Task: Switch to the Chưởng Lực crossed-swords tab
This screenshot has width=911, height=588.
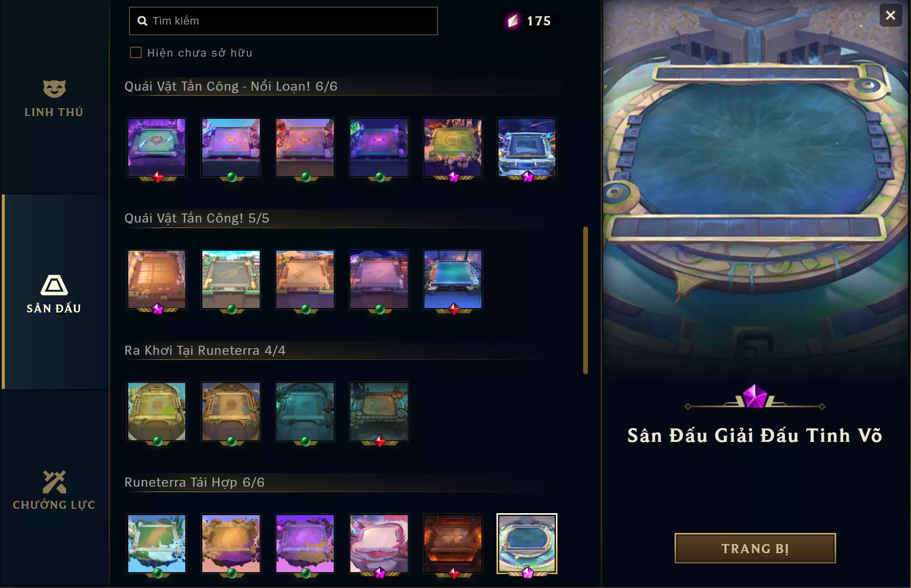Action: pos(54,489)
